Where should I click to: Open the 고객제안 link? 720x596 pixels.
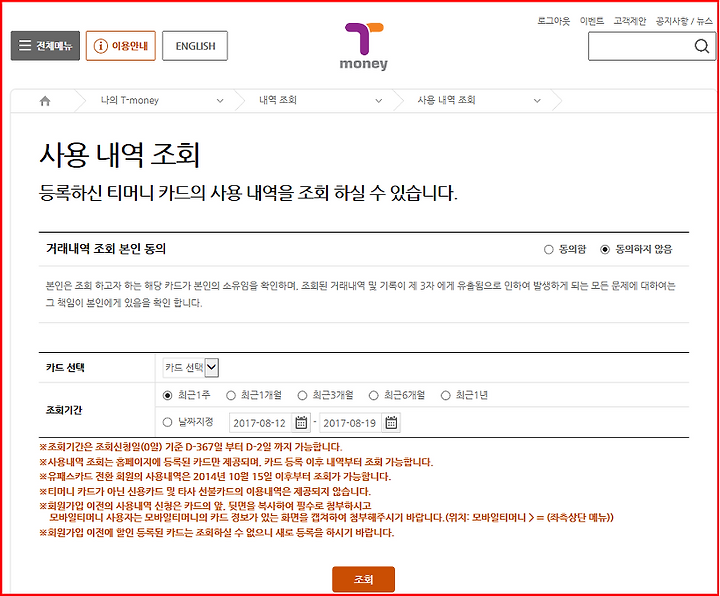pos(630,21)
